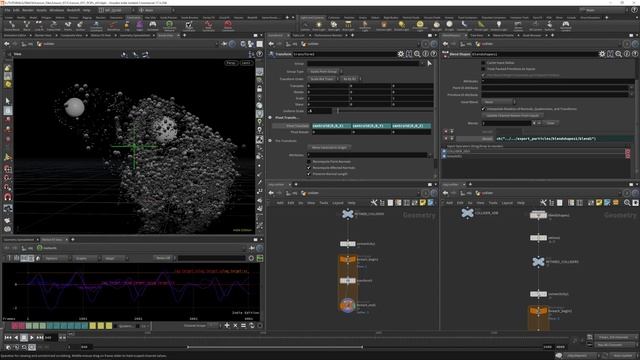640x360 pixels.
Task: Click the pink channel color swatch in channel editor
Action: 15,326
